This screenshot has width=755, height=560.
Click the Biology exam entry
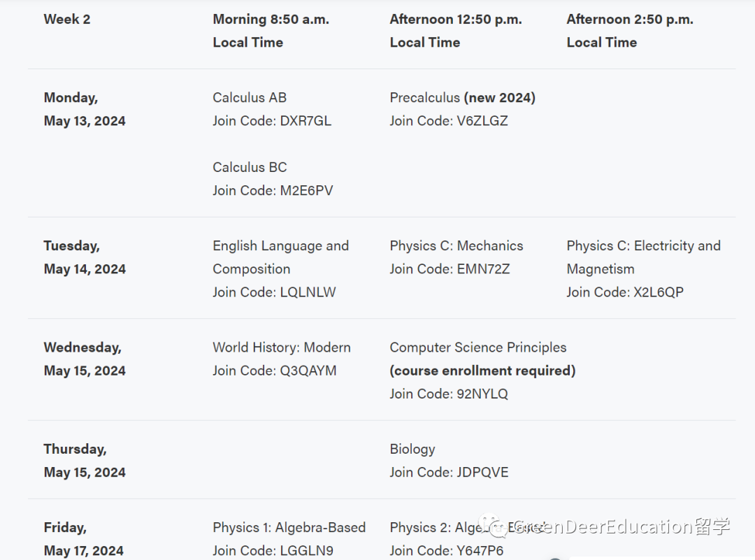(412, 450)
